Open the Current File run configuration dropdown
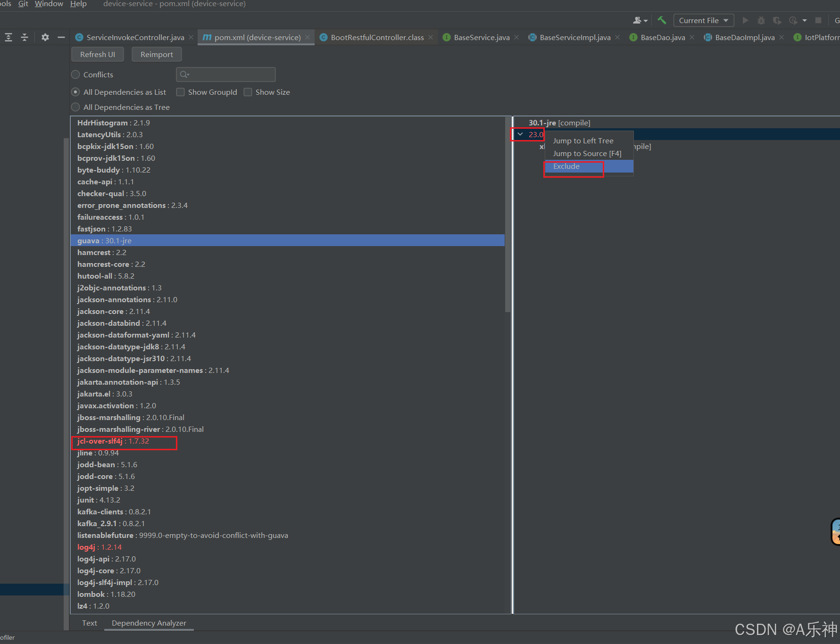 [703, 20]
